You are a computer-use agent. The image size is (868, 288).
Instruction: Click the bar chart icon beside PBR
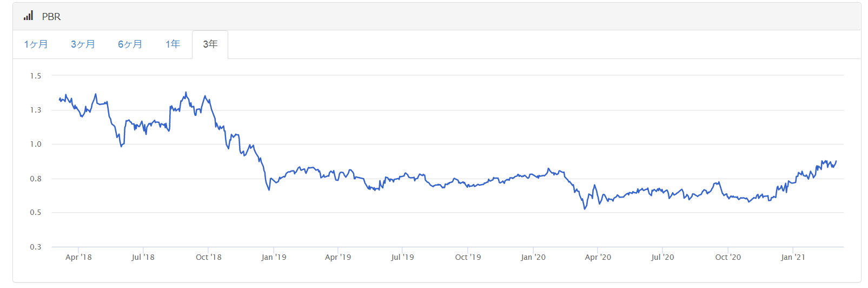[28, 16]
